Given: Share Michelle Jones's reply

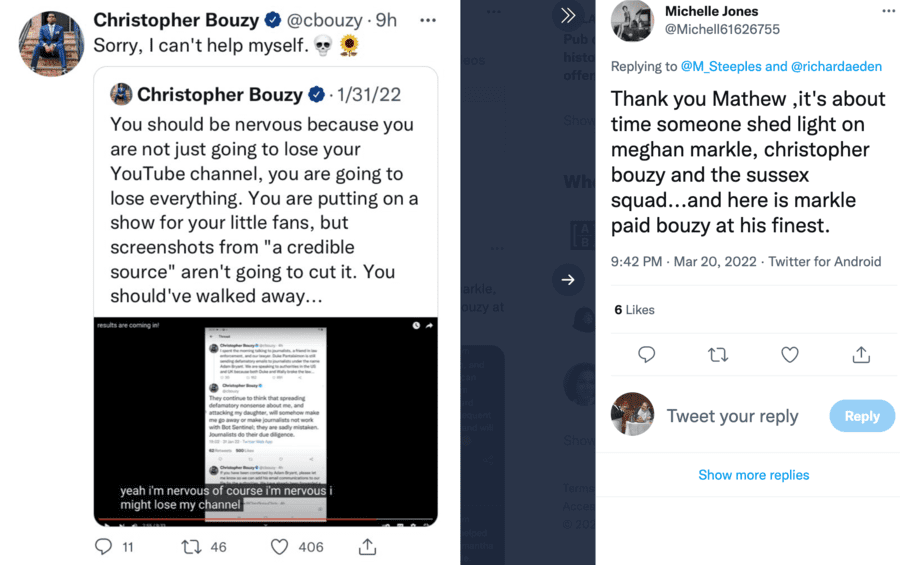Looking at the screenshot, I should [861, 354].
